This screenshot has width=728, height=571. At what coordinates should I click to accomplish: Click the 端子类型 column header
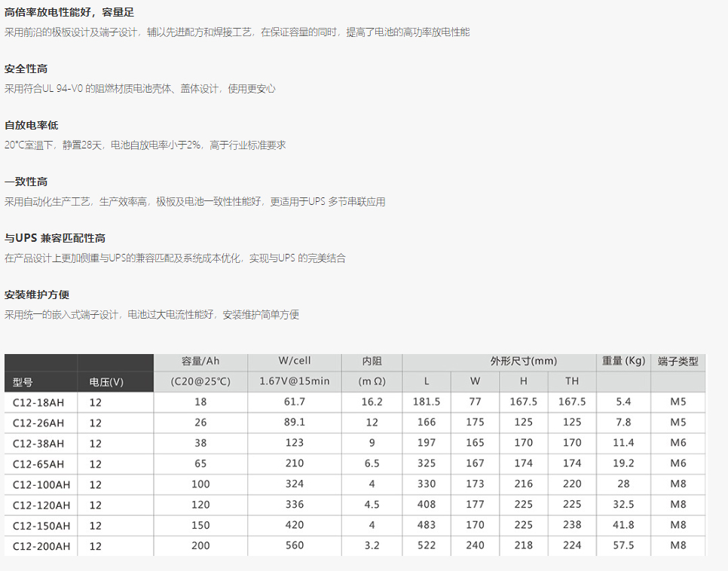pos(678,361)
